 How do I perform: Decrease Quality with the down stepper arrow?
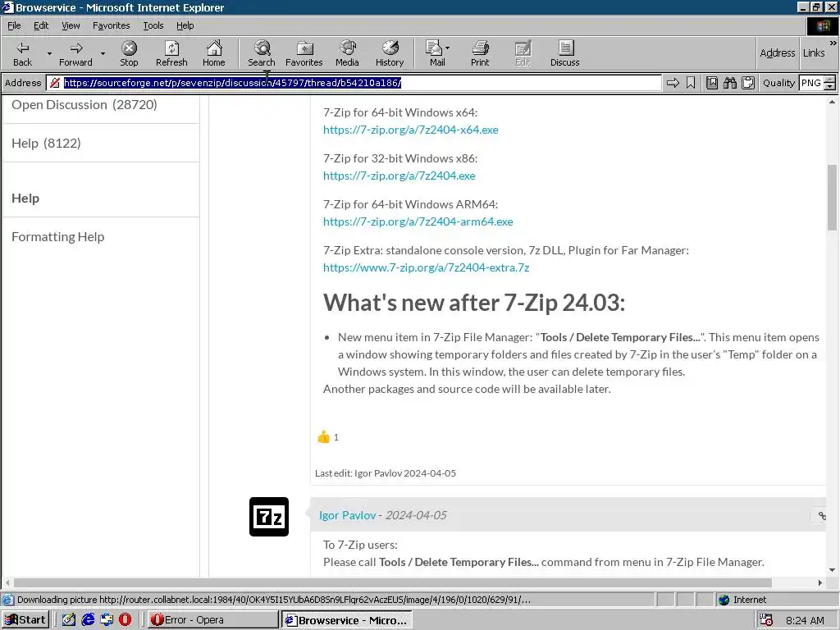click(x=830, y=86)
